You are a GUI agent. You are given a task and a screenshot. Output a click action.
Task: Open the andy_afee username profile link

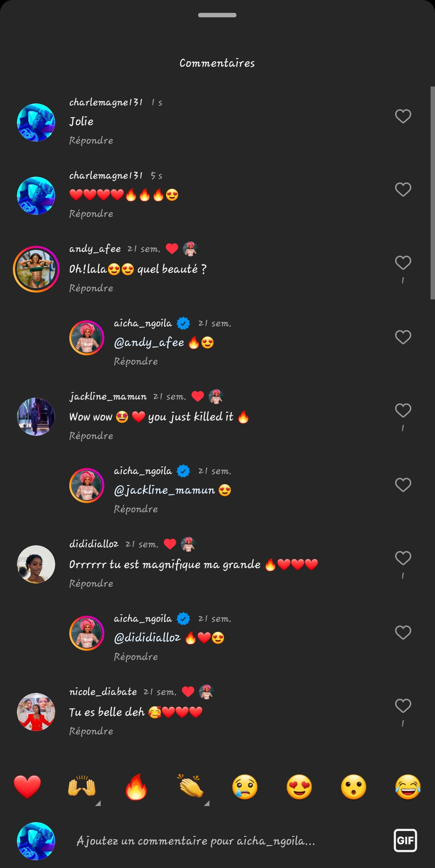95,249
